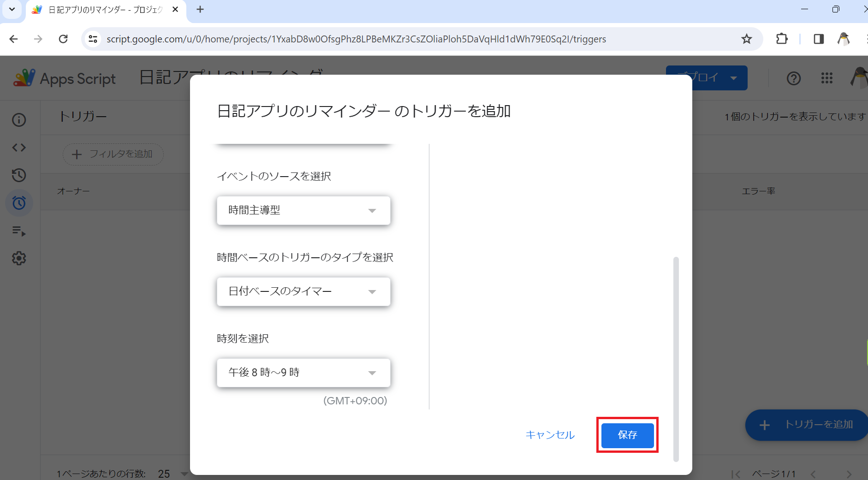Open the Google apps grid icon
The width and height of the screenshot is (868, 480).
[826, 78]
